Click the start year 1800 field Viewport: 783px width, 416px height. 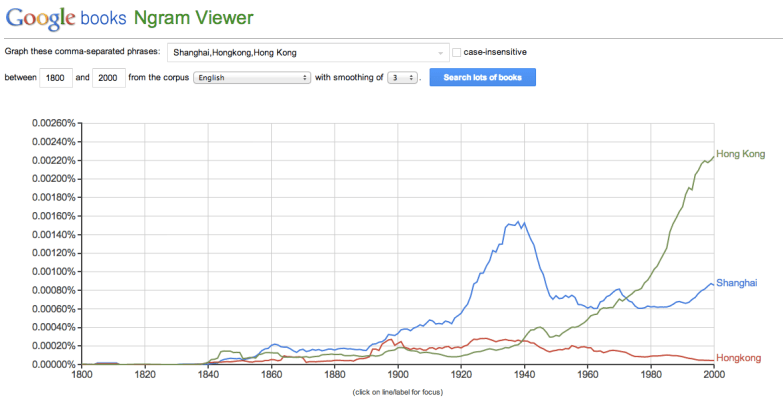pyautogui.click(x=56, y=77)
